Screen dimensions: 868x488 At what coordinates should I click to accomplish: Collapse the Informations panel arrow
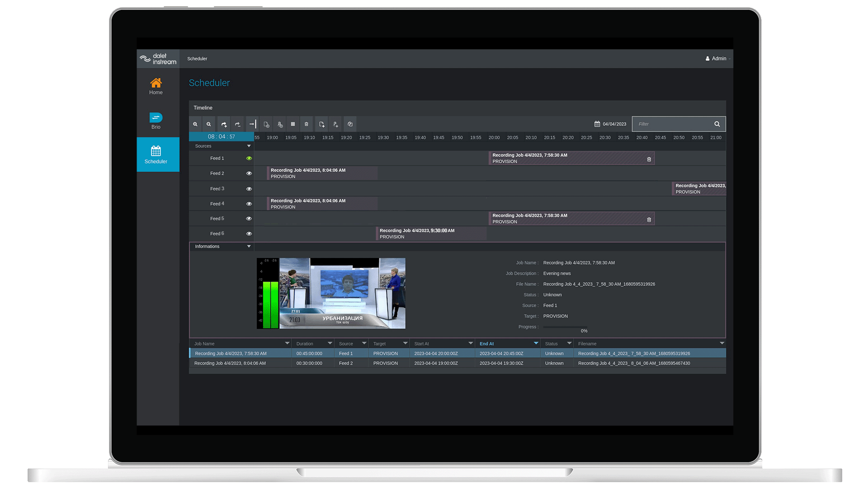coord(249,247)
